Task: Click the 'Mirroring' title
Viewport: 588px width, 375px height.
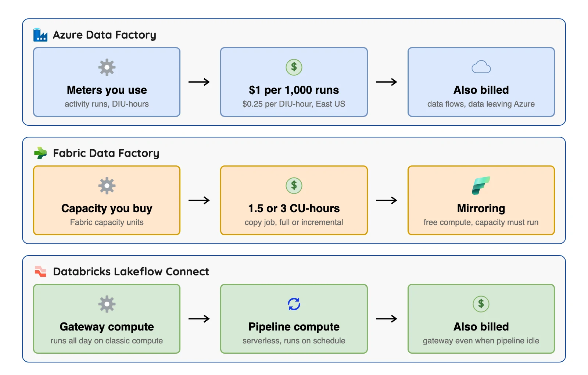Action: click(x=481, y=208)
